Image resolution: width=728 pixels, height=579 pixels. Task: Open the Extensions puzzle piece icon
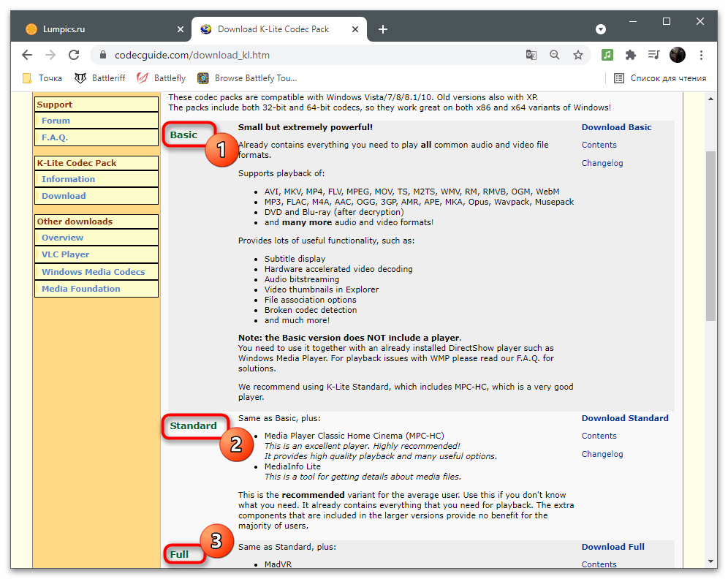[631, 56]
